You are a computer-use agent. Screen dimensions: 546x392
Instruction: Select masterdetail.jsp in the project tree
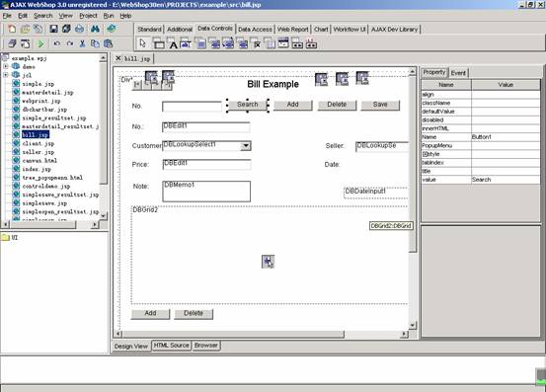tap(47, 92)
